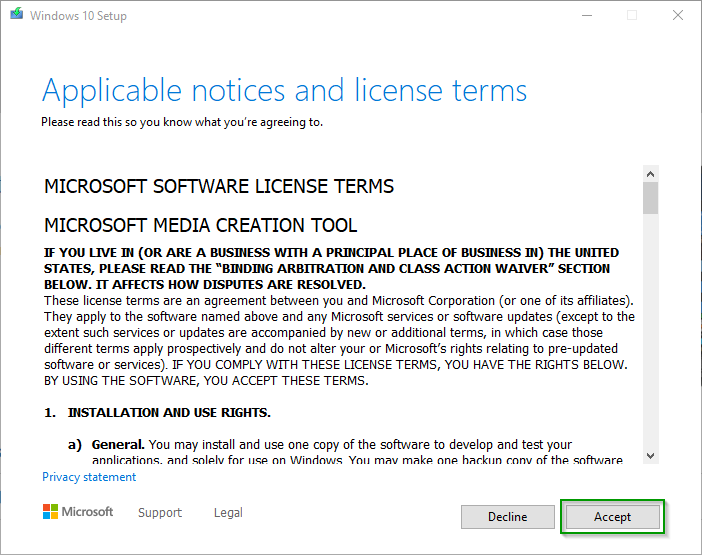Click the 'MICROSOFT MEDIA CREATION TOOL' heading
702x555 pixels.
pos(200,225)
